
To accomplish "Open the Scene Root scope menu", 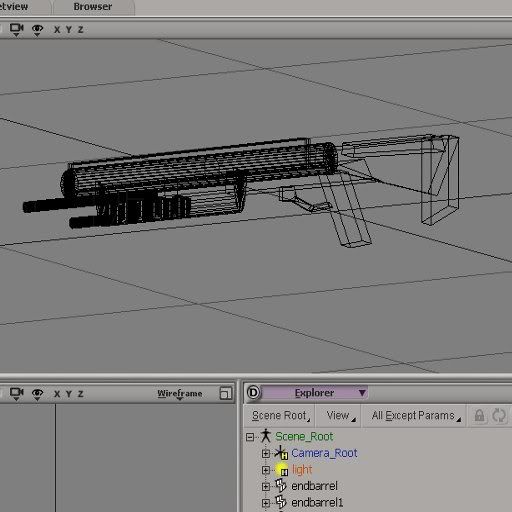I will 281,416.
